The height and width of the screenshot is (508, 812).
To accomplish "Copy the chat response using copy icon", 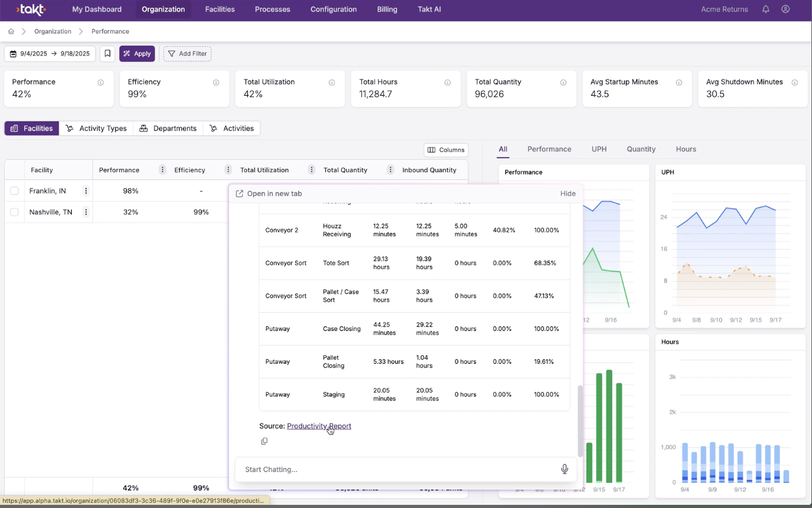I will [x=264, y=441].
